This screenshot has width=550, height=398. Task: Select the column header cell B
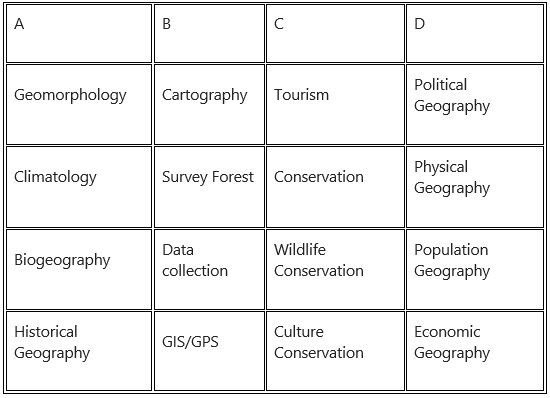click(209, 34)
